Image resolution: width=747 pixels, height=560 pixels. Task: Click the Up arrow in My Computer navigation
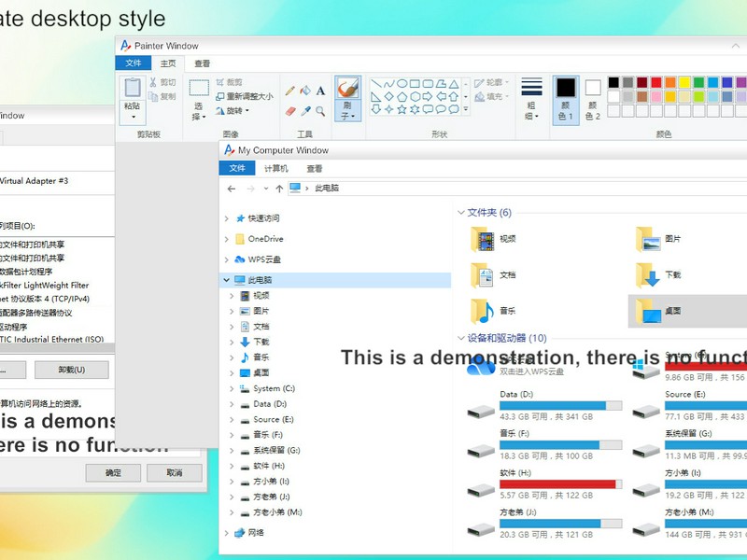[x=279, y=189]
